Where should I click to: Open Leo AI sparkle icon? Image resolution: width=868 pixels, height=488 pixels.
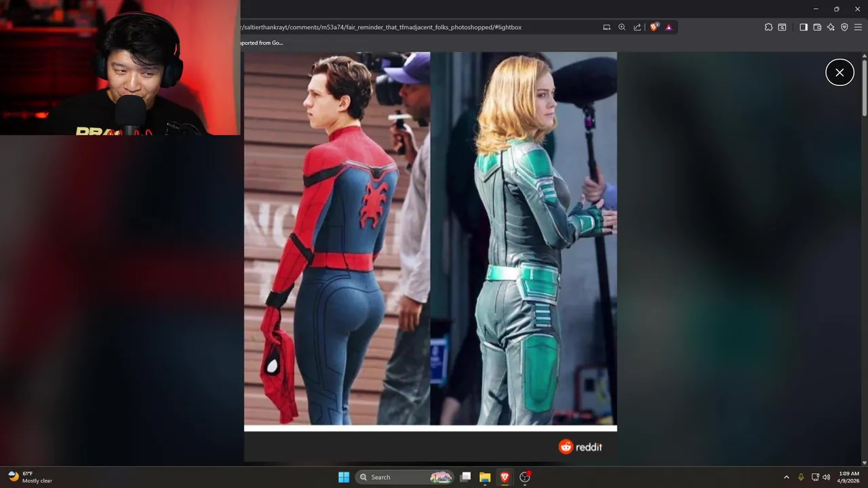tap(831, 27)
